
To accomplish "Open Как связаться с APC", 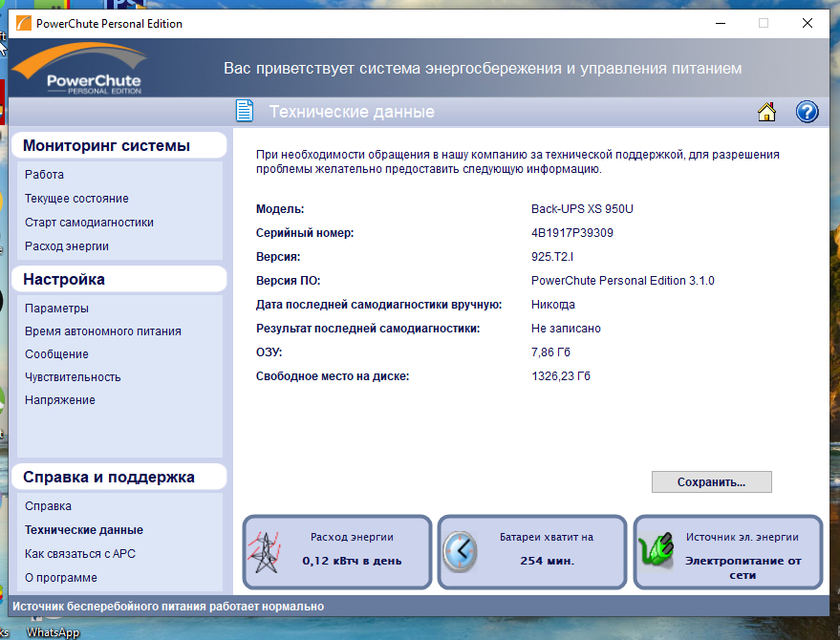I will tap(80, 554).
